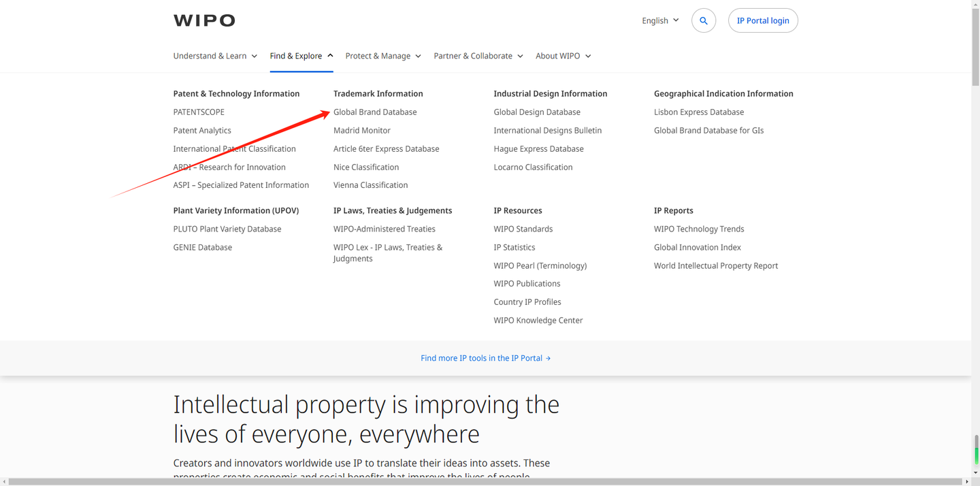Open PLUTO Plant Variety Database

[x=227, y=229]
